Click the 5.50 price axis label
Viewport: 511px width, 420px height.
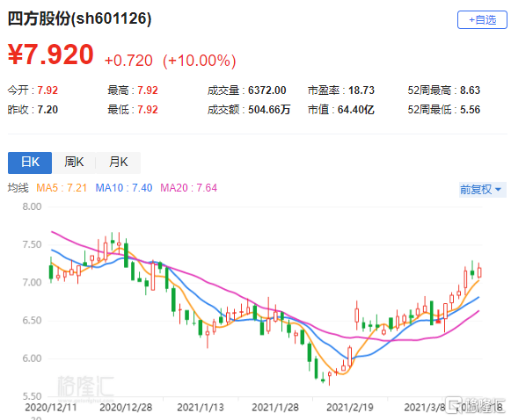[32, 396]
